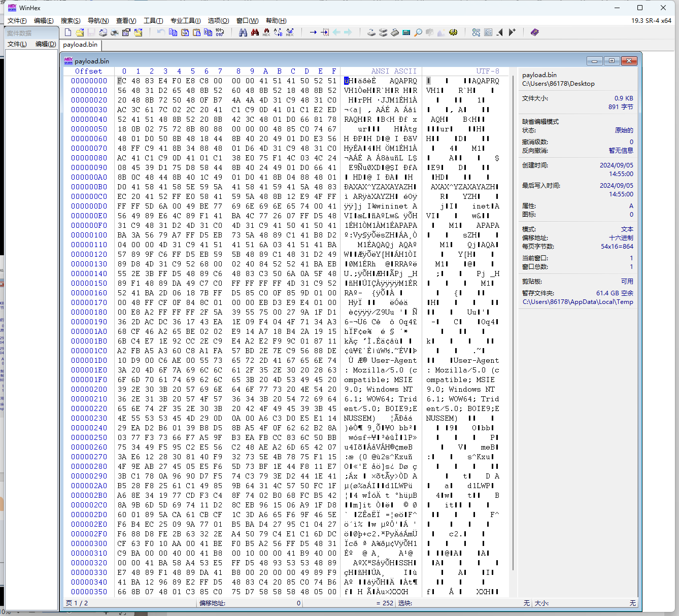Open the 选项(O) menu
The height and width of the screenshot is (616, 679).
(x=219, y=21)
